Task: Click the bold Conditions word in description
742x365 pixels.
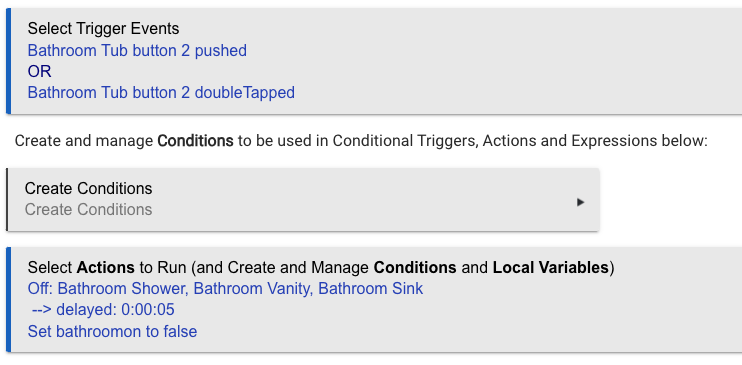Action: [195, 141]
